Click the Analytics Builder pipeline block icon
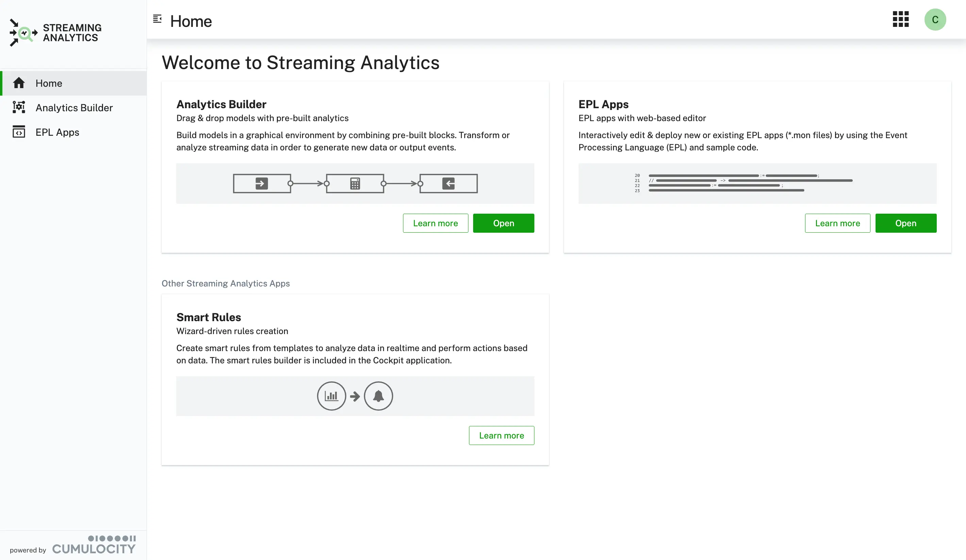The width and height of the screenshot is (966, 560). tap(355, 183)
